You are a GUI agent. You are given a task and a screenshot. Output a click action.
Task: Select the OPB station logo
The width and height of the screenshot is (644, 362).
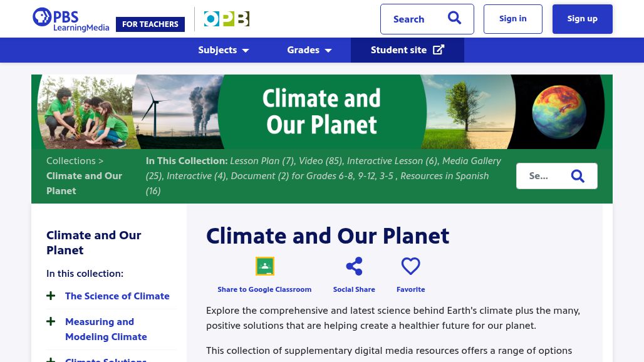226,19
